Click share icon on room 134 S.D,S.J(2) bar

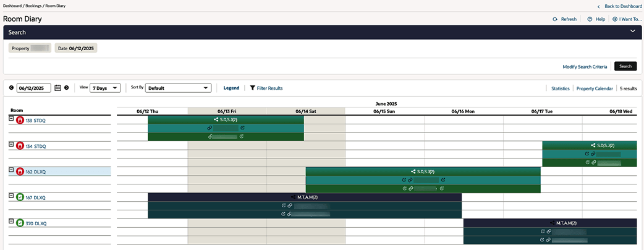tap(593, 145)
